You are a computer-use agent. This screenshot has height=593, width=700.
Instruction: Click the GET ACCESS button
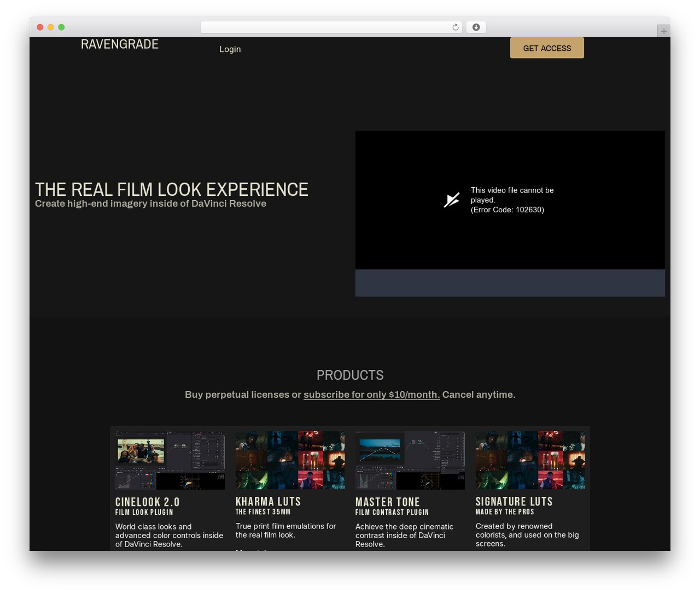(x=547, y=48)
